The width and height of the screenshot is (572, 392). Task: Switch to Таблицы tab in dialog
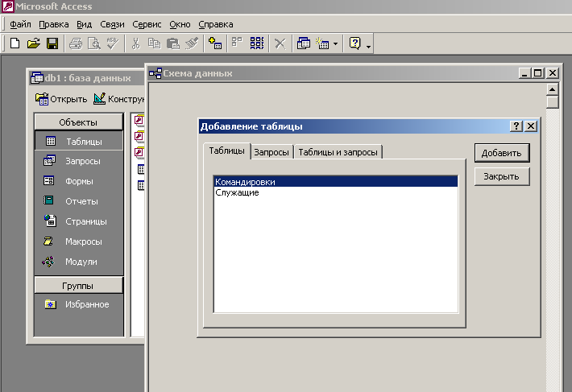pyautogui.click(x=227, y=151)
